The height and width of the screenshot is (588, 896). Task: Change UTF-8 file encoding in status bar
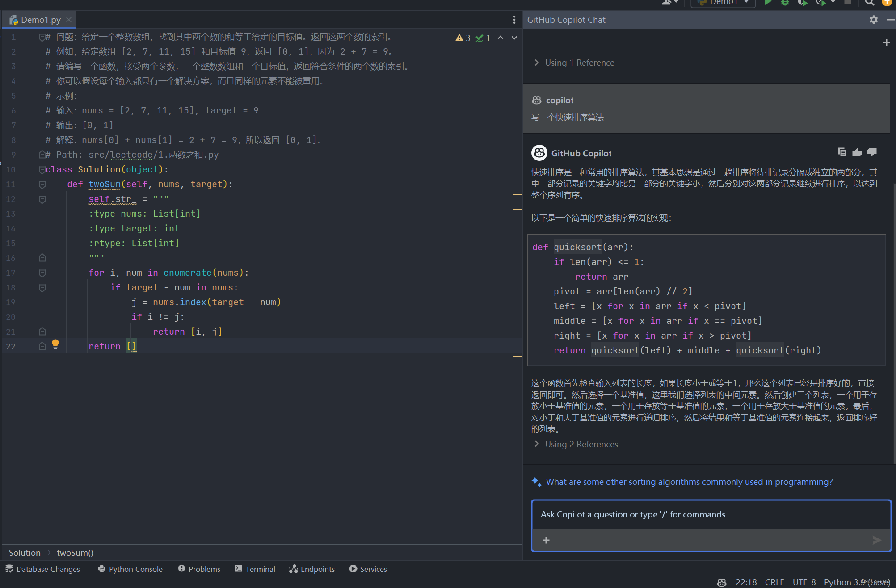tap(804, 582)
